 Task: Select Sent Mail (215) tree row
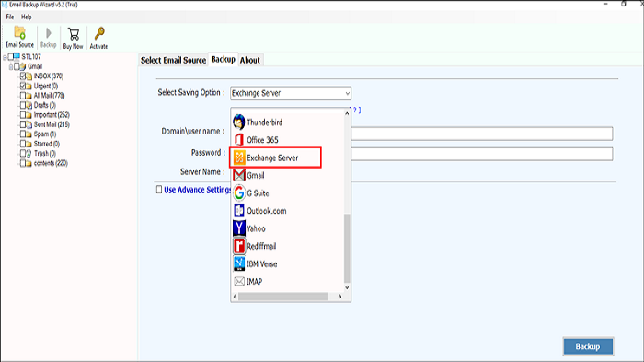click(x=52, y=124)
